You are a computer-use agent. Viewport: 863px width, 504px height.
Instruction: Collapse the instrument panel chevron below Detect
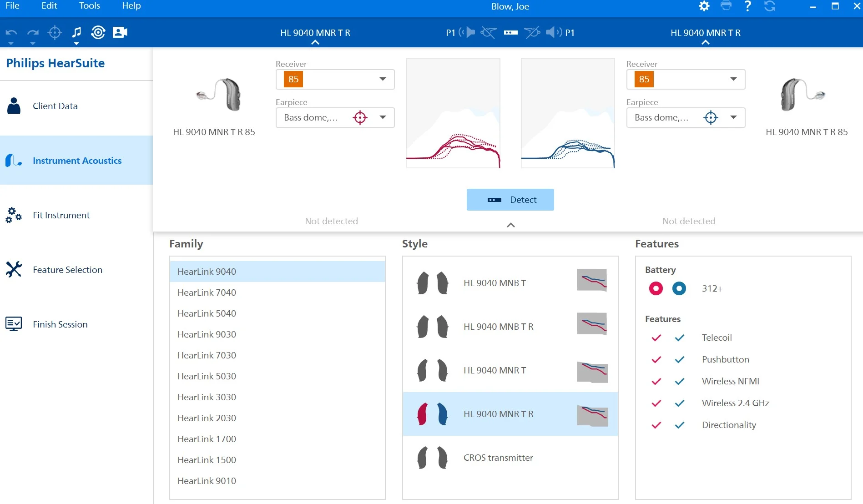coord(511,225)
